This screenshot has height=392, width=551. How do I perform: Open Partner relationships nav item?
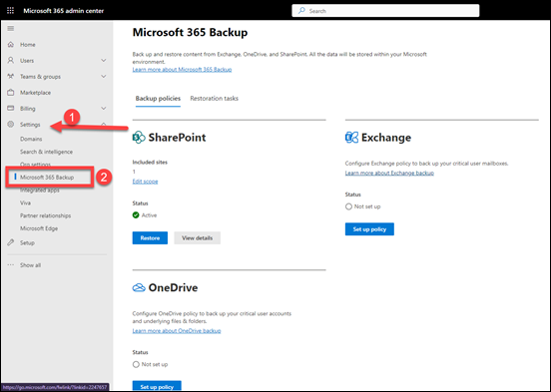[45, 215]
